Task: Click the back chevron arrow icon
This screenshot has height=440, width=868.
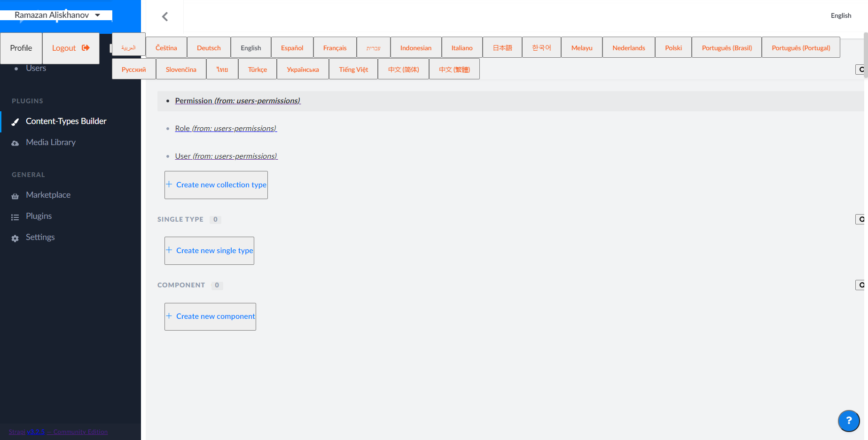Action: (165, 17)
